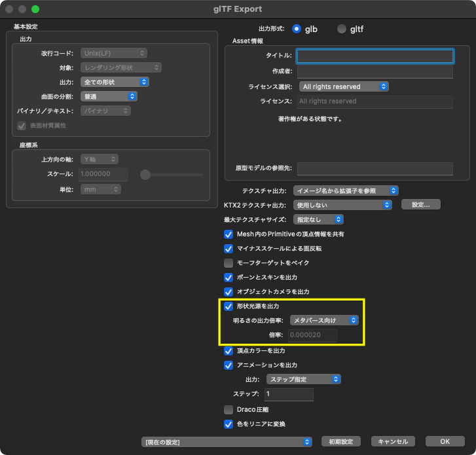The image size is (476, 455).
Task: Click the 初期設定 button
Action: coord(340,442)
